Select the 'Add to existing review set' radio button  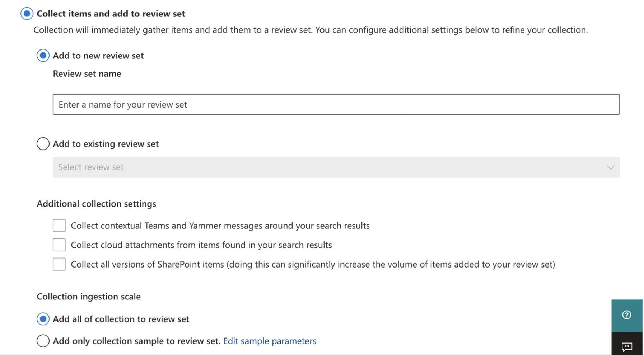43,144
